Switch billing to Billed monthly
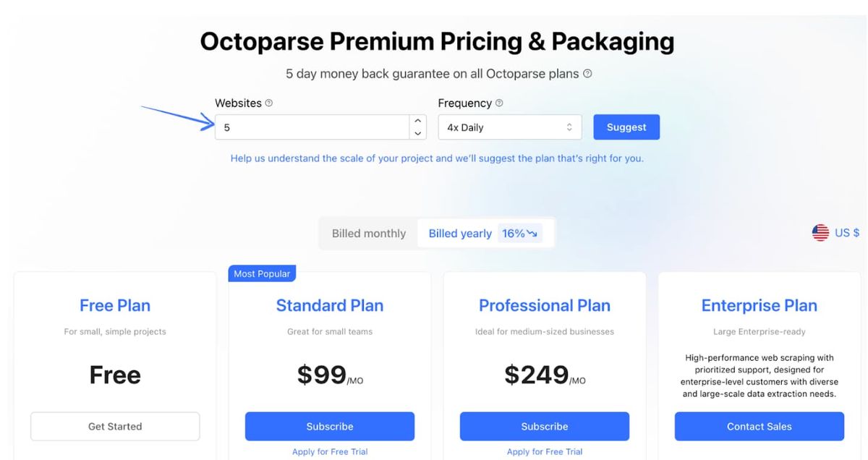 369,233
